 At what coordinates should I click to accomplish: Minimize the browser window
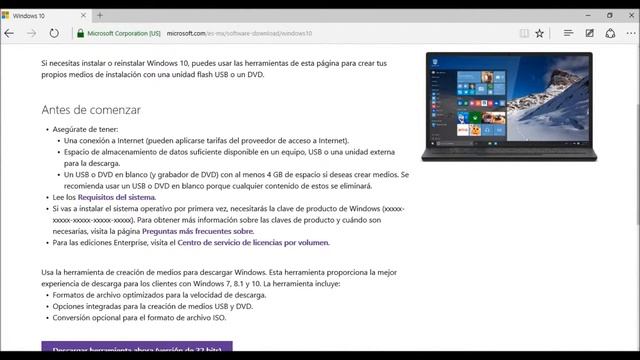pyautogui.click(x=588, y=15)
